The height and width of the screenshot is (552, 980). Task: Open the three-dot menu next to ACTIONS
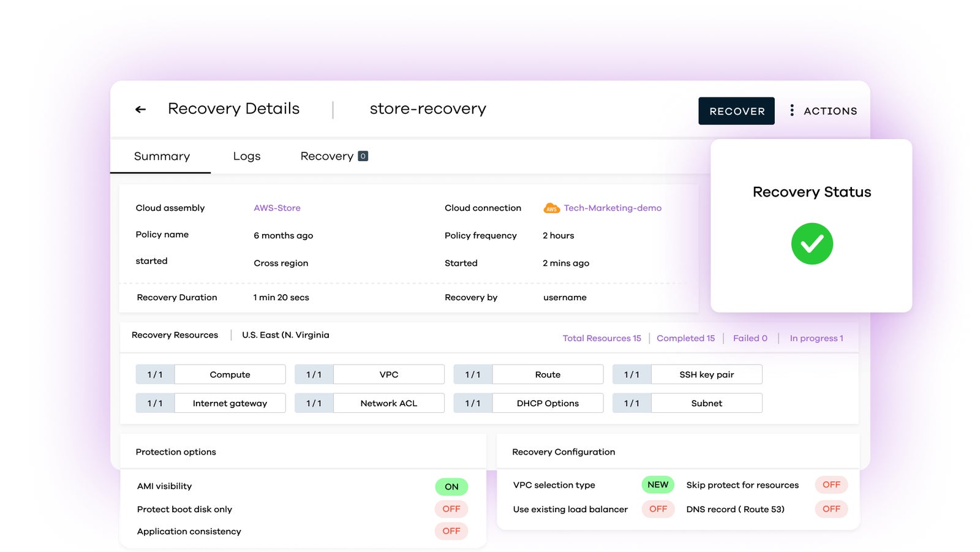[792, 111]
